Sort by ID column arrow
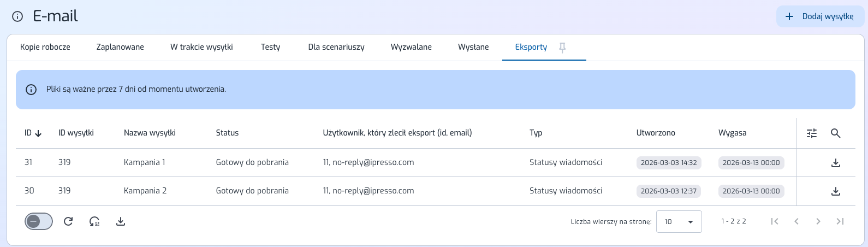The image size is (868, 247). 38,133
